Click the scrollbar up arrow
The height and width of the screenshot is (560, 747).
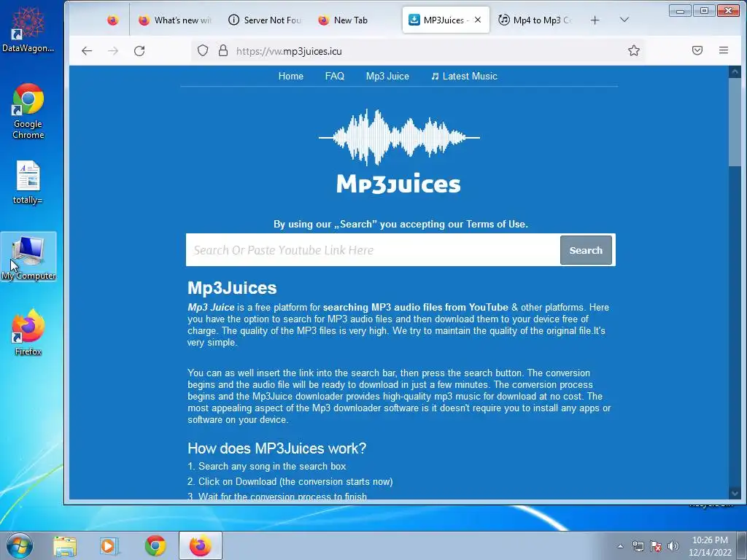pyautogui.click(x=734, y=72)
